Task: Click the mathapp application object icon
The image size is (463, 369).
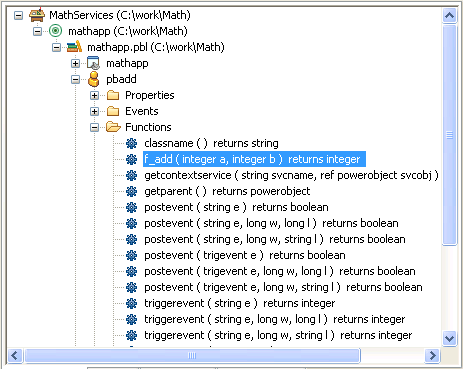Action: click(93, 63)
